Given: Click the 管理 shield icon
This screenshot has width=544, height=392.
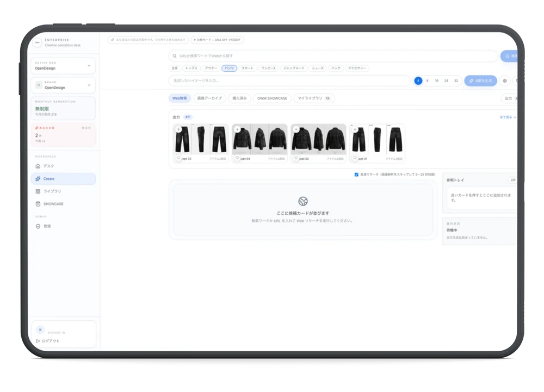Looking at the screenshot, I should click(x=38, y=226).
